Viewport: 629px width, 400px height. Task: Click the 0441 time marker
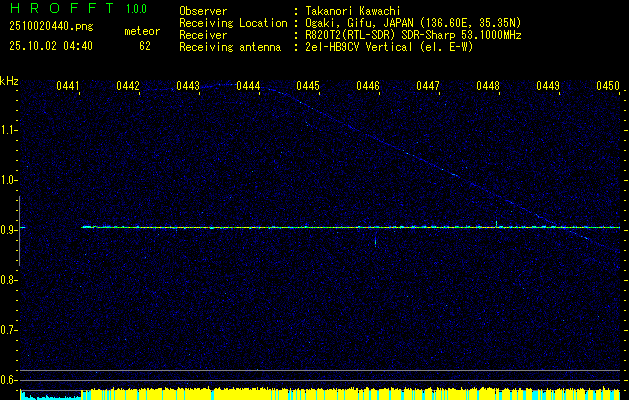[68, 87]
